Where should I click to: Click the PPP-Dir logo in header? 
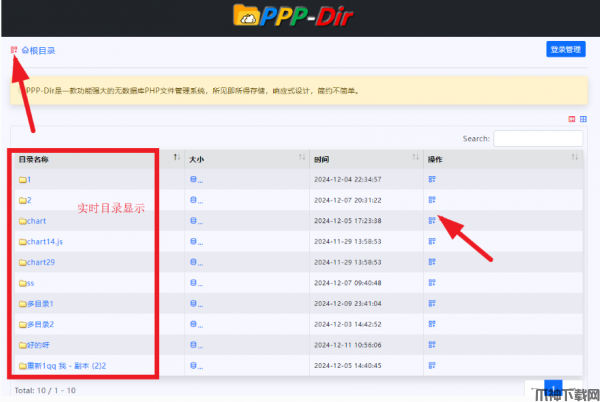click(293, 16)
